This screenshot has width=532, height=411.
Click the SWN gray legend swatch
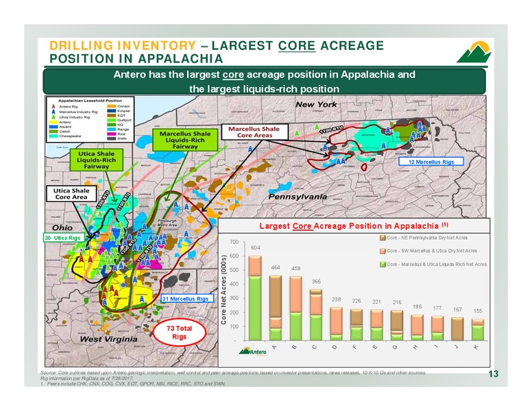(112, 138)
